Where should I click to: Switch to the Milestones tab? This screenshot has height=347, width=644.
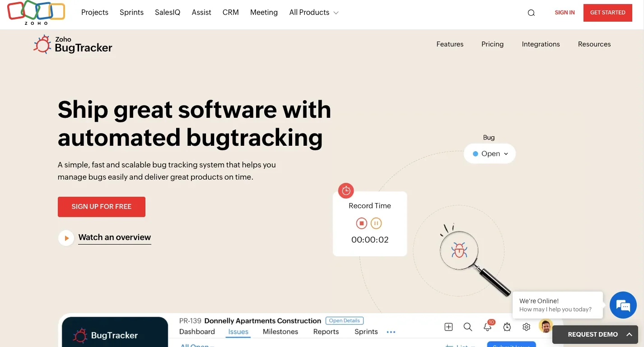pos(280,332)
